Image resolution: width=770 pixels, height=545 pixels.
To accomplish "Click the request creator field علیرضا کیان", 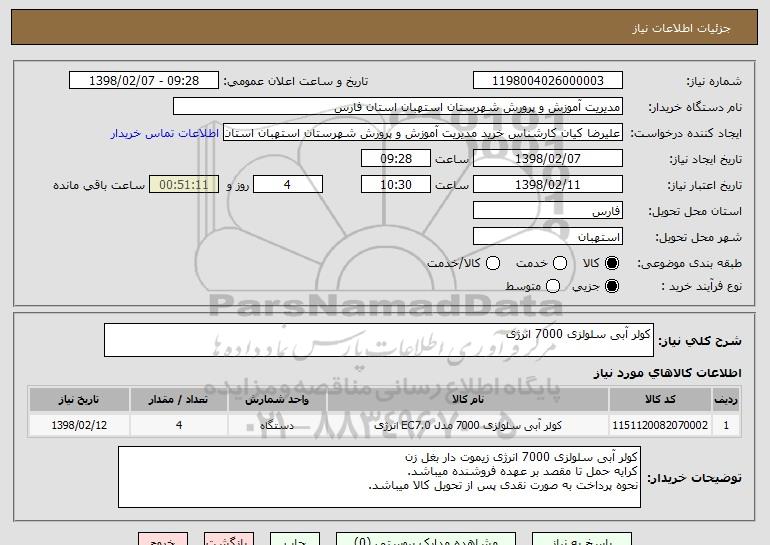I will tap(423, 133).
